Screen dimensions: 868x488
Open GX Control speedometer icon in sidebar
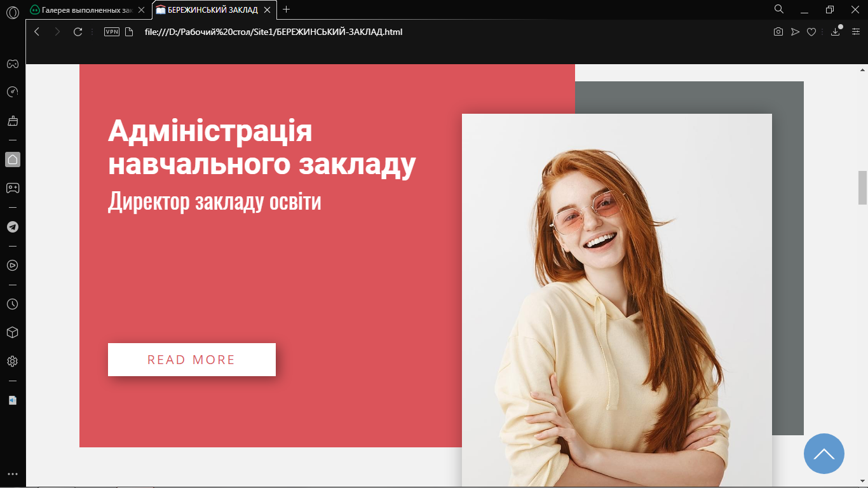(12, 92)
